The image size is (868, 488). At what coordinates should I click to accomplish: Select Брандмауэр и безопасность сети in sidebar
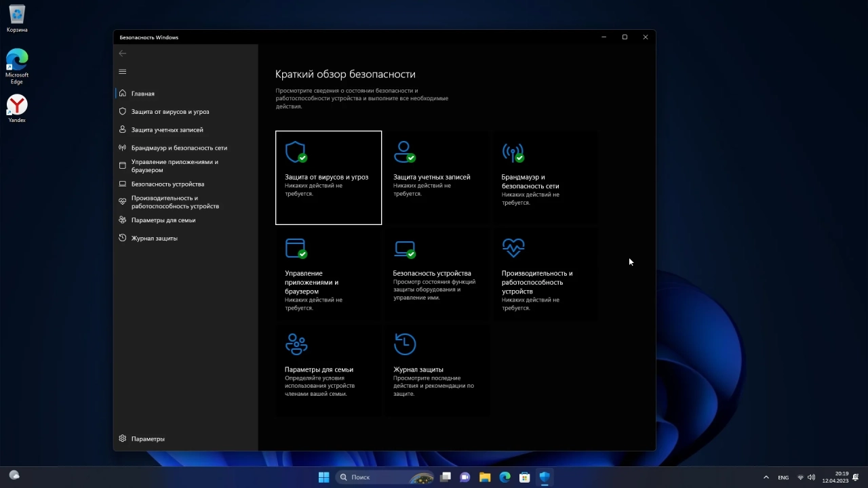(x=186, y=148)
